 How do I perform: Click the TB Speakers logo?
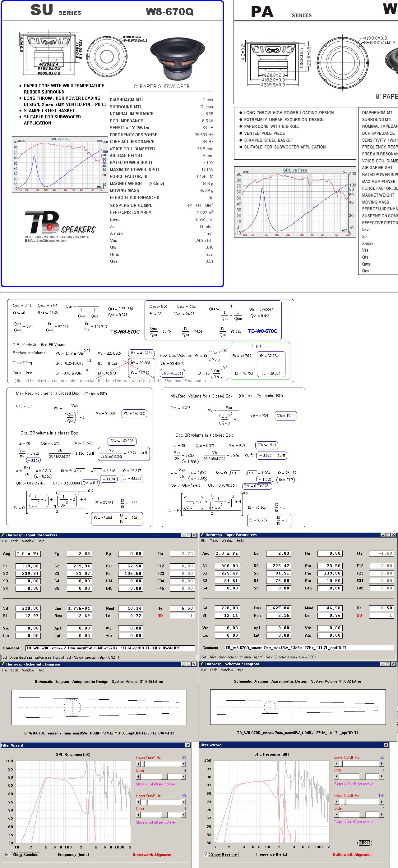click(60, 222)
